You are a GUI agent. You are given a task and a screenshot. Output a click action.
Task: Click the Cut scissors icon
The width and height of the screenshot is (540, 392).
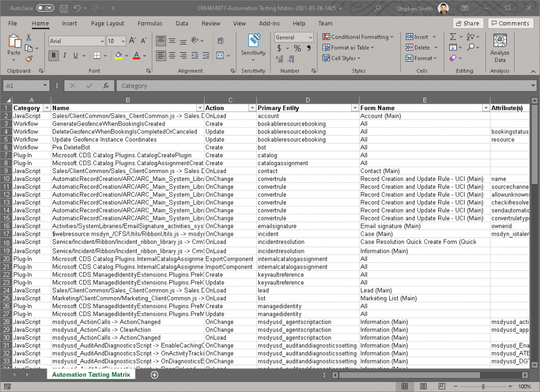(28, 37)
